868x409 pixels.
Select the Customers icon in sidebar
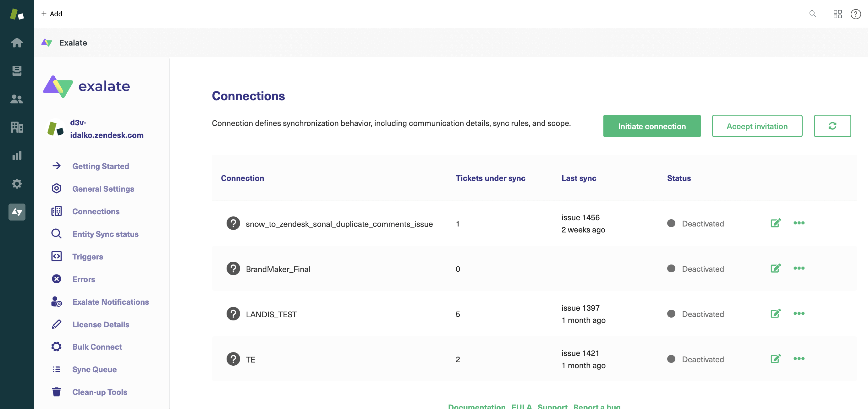click(x=17, y=99)
